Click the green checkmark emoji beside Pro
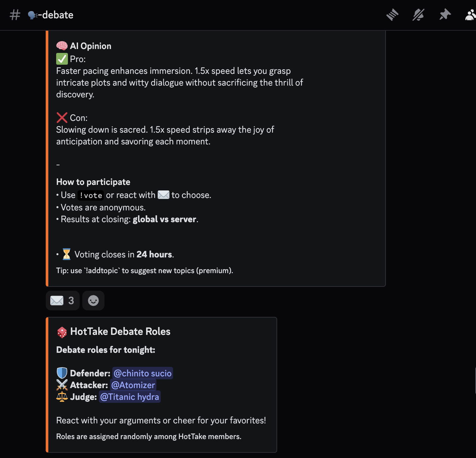This screenshot has height=458, width=476. click(62, 59)
